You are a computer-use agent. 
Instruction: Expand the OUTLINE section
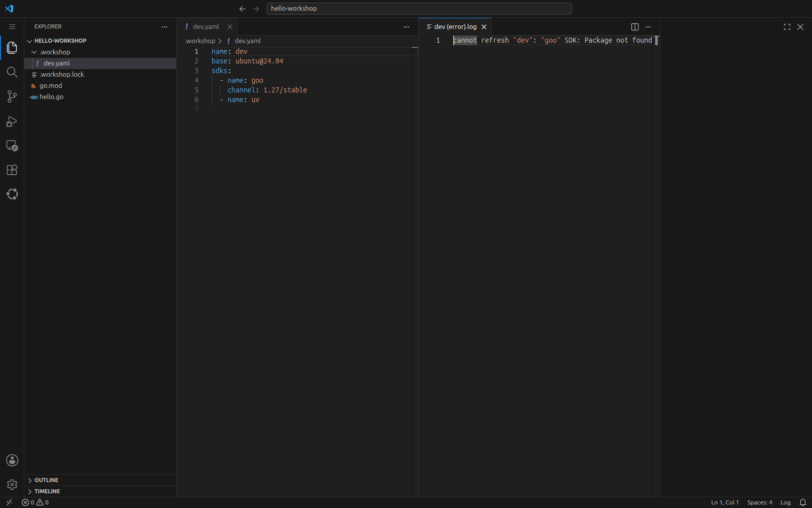click(x=100, y=480)
